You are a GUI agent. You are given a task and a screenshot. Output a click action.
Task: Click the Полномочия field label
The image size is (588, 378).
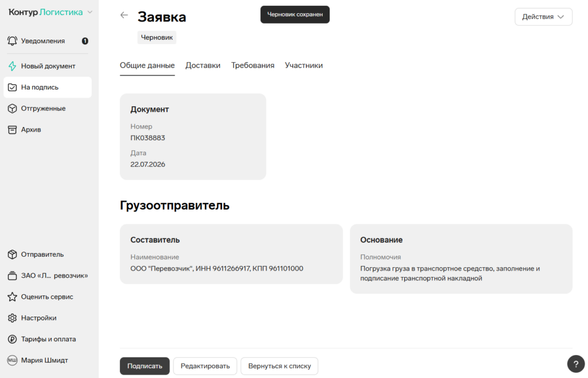point(381,257)
